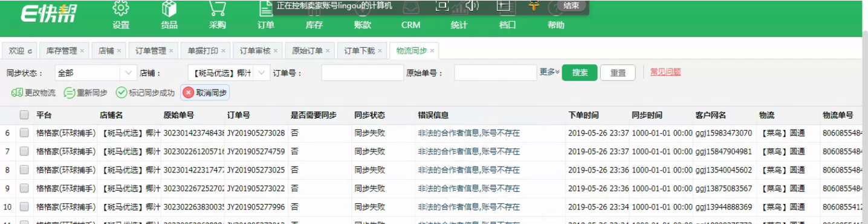The height and width of the screenshot is (224, 868).
Task: Close the 物流同步 tab
Action: 432,51
